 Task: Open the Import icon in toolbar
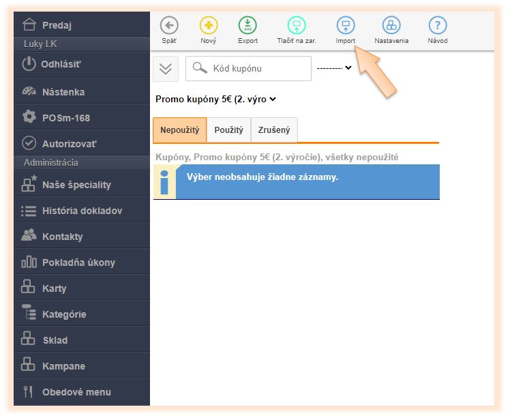[x=346, y=26]
